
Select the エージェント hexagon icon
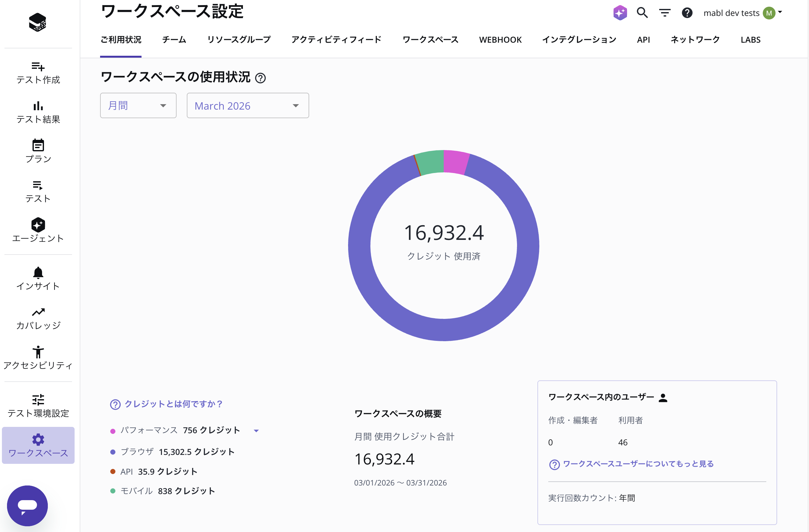(38, 225)
